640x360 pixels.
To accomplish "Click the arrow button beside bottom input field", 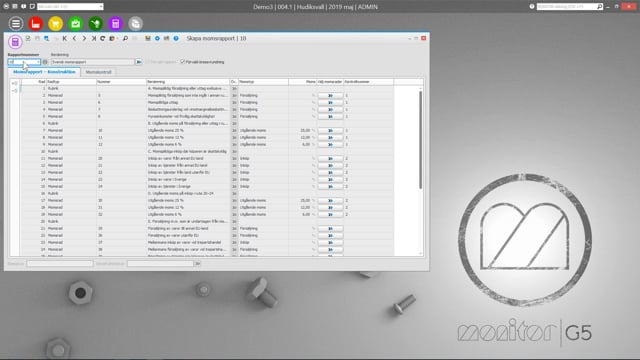I will 198,264.
